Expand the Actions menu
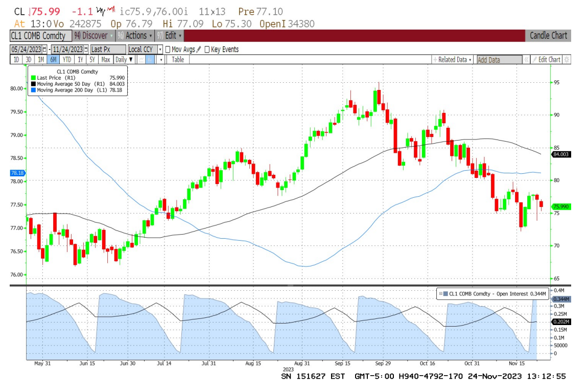Image resolution: width=587 pixels, height=392 pixels. [x=135, y=36]
